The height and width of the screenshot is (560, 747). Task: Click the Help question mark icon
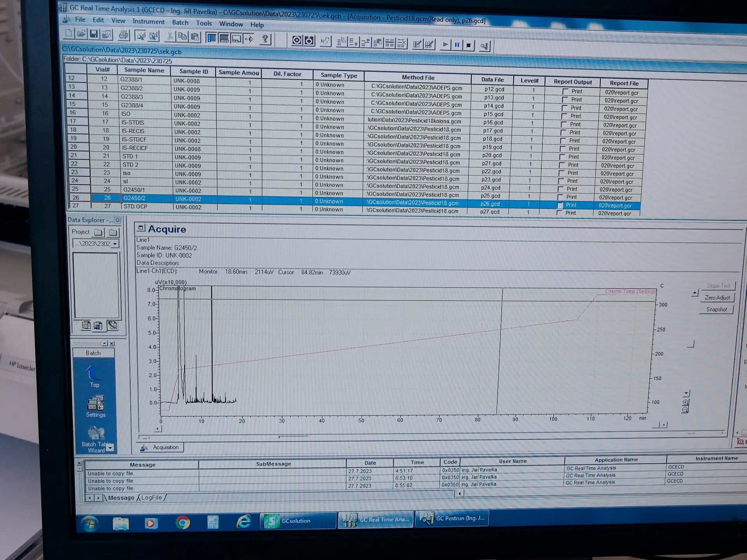coord(265,39)
